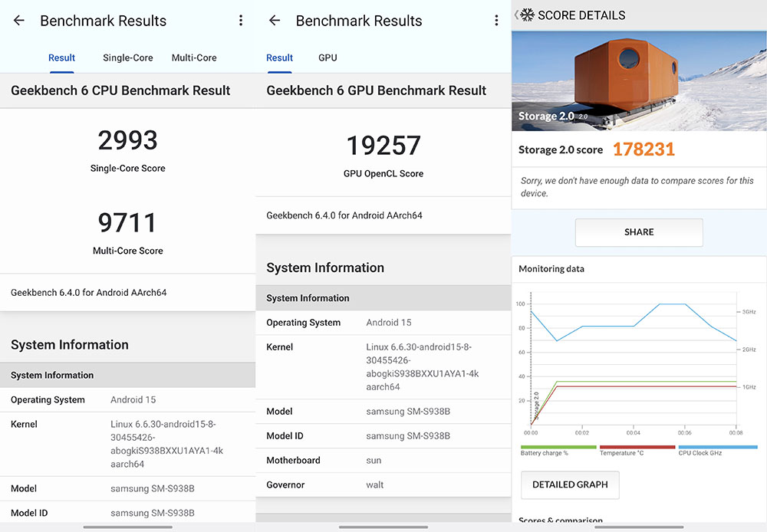Tap the Operating System row on the CPU screen
The width and height of the screenshot is (767, 532).
(127, 399)
